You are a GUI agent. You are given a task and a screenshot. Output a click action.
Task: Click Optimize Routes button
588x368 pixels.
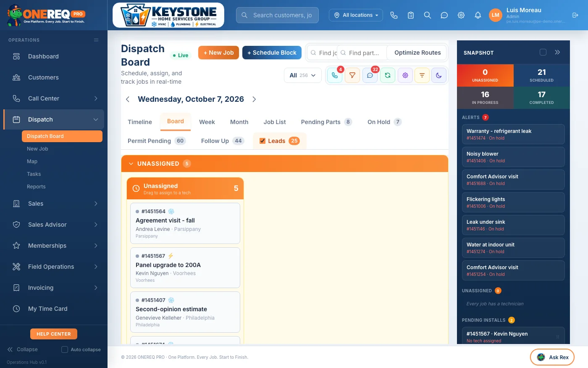(417, 53)
